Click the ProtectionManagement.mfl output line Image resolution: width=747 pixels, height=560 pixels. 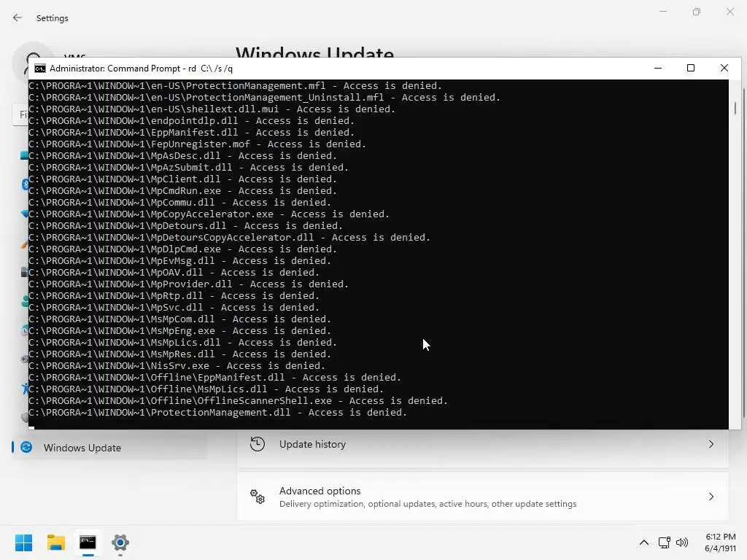pyautogui.click(x=236, y=86)
